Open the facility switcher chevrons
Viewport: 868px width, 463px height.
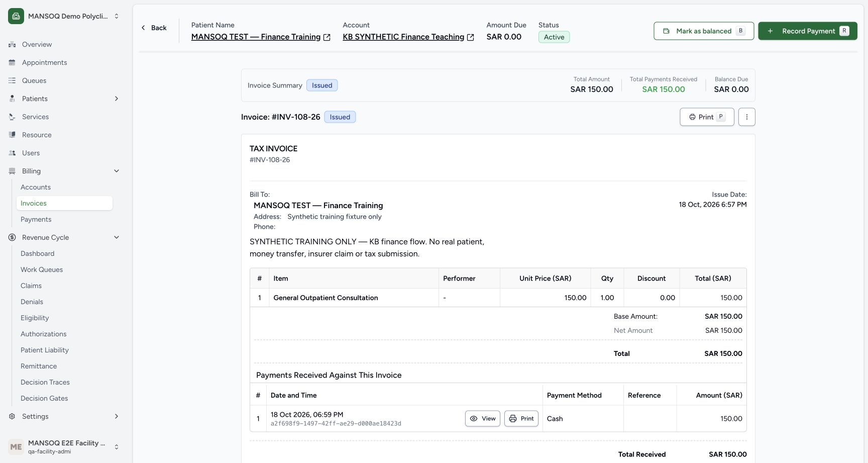[x=117, y=16]
